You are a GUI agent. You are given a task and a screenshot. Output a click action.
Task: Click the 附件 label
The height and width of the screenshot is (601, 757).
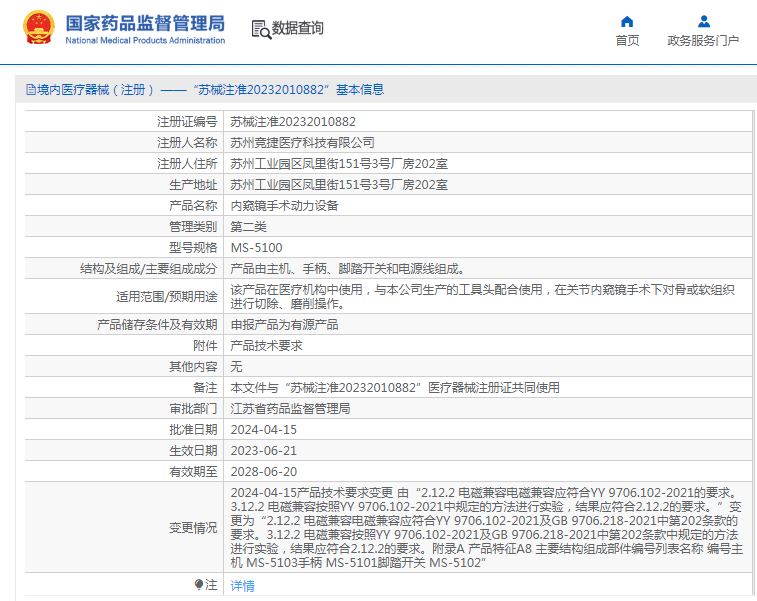205,346
